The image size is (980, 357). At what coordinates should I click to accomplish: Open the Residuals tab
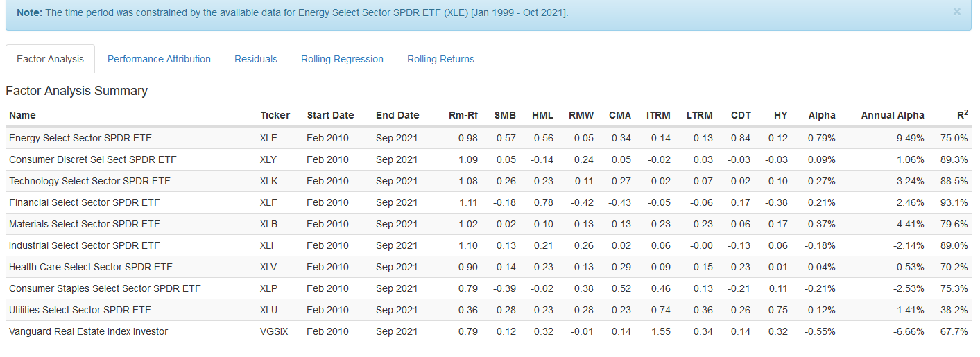(256, 59)
